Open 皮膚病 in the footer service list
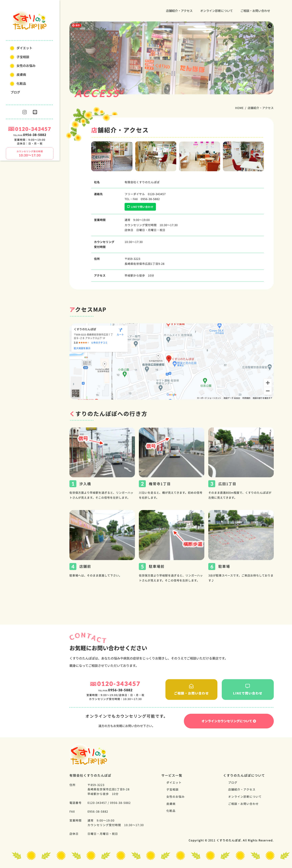This screenshot has width=292, height=868. pos(171,804)
